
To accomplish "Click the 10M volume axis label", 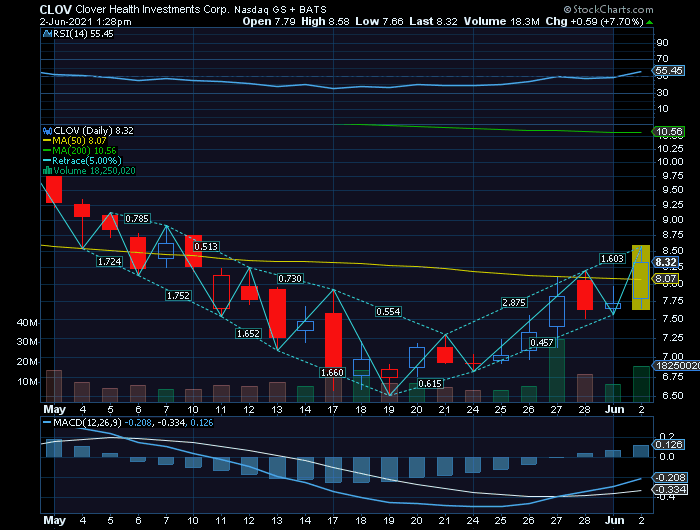I will pyautogui.click(x=27, y=382).
